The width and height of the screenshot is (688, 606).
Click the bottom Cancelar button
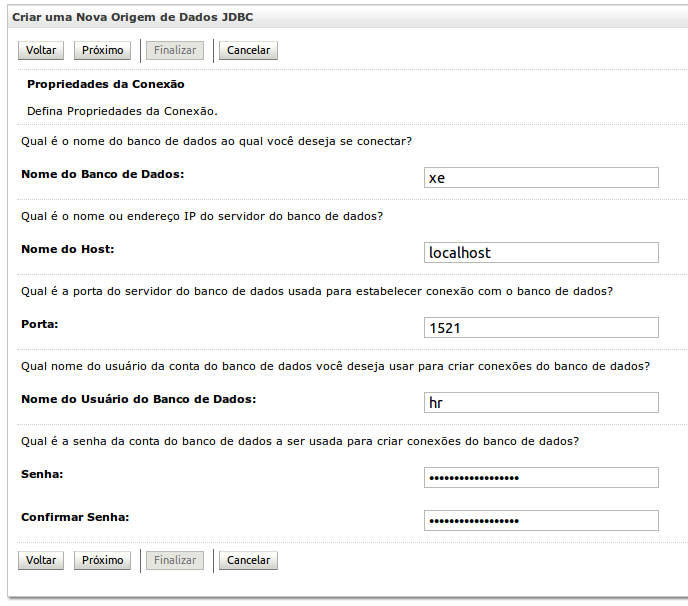coord(248,560)
